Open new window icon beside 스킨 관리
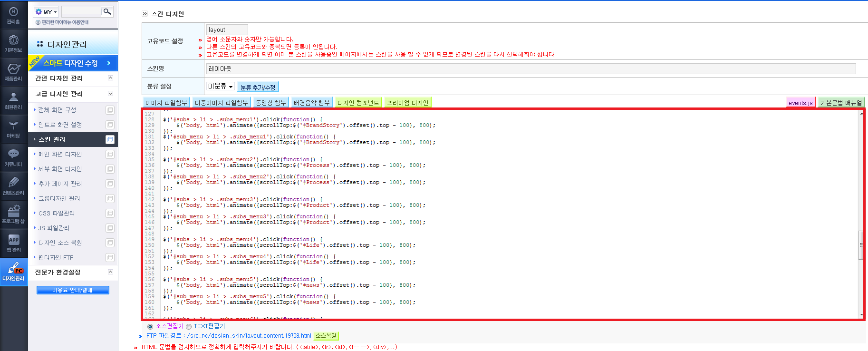The image size is (868, 351). 110,139
